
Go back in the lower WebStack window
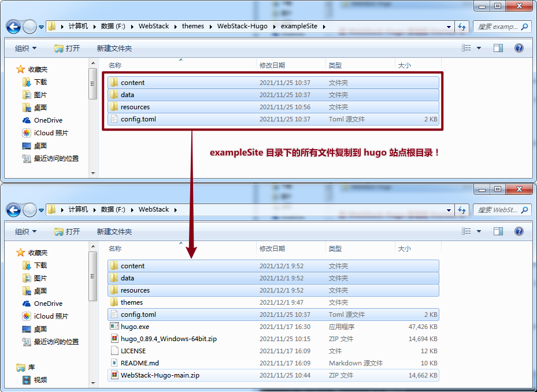pyautogui.click(x=14, y=210)
